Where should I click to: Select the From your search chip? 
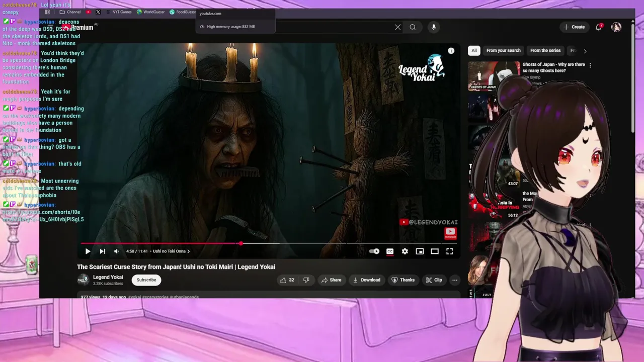pos(503,51)
